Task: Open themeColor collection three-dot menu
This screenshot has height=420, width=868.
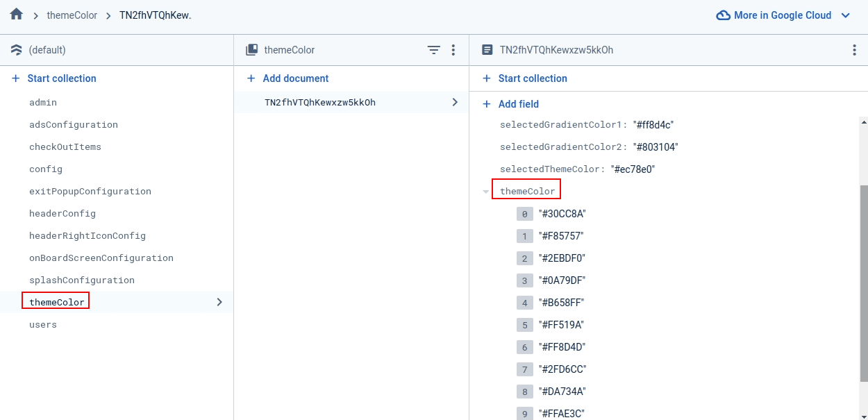Action: pyautogui.click(x=453, y=50)
